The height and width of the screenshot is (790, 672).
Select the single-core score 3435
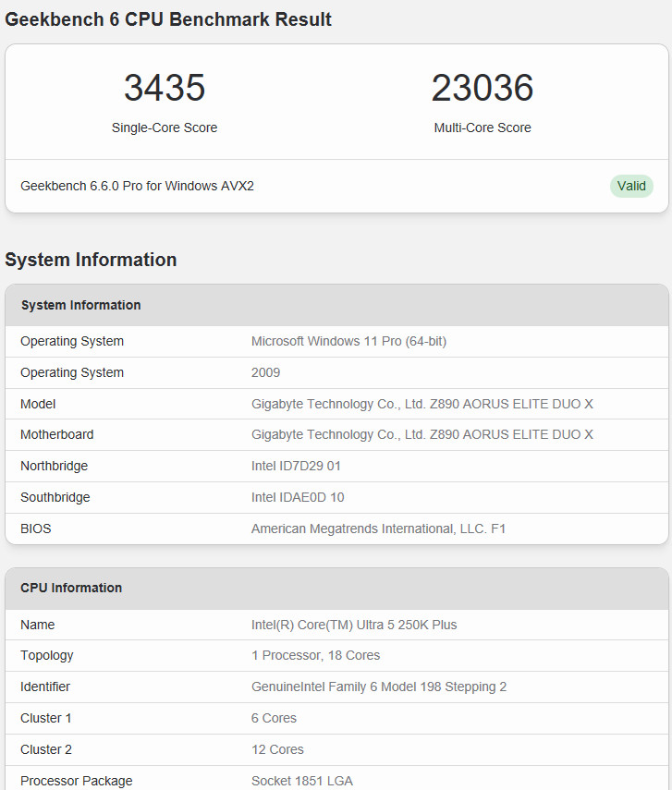165,89
